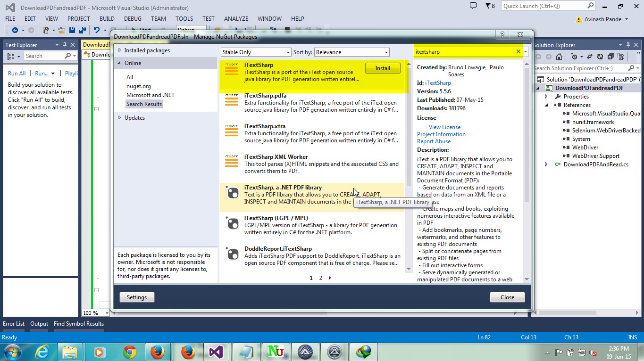644x361 pixels.
Task: Click Navigate Backward in Visual Studio toolbar
Action: tap(14, 30)
